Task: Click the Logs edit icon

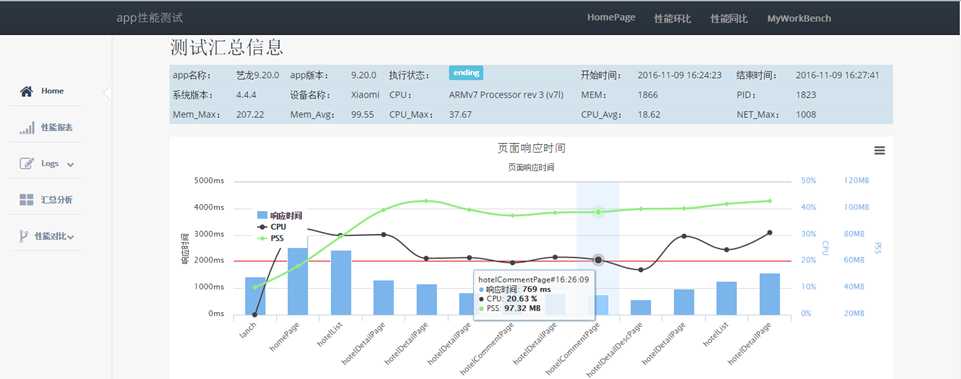Action: pos(26,164)
